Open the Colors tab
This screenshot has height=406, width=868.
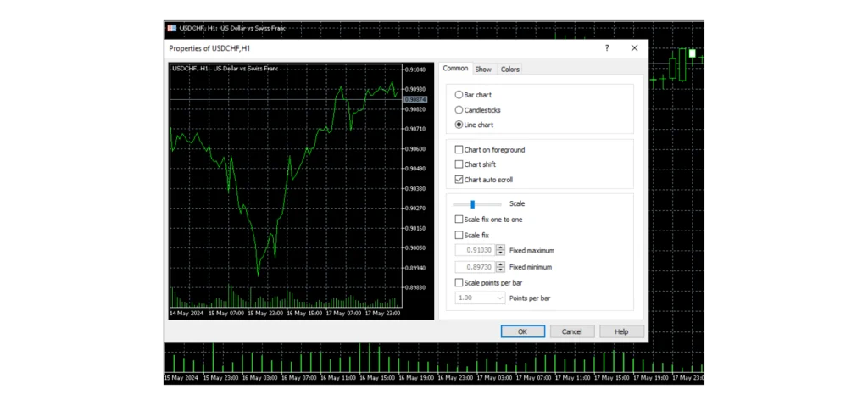click(510, 70)
